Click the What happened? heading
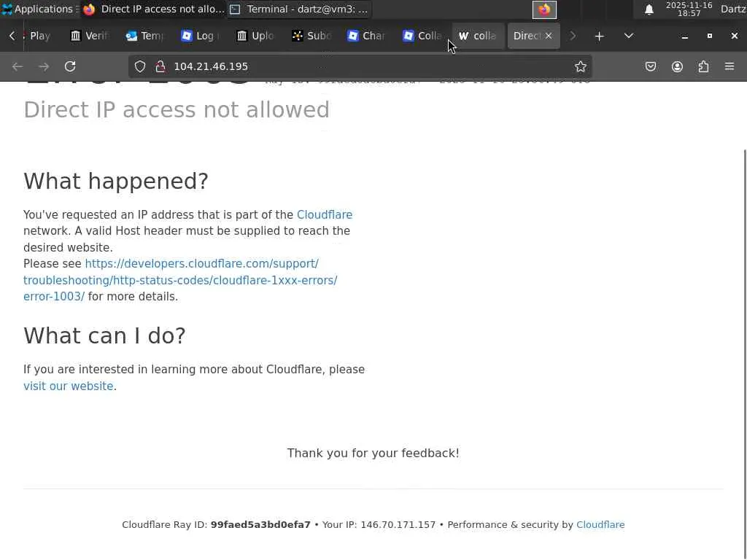This screenshot has width=747, height=560. [x=116, y=181]
